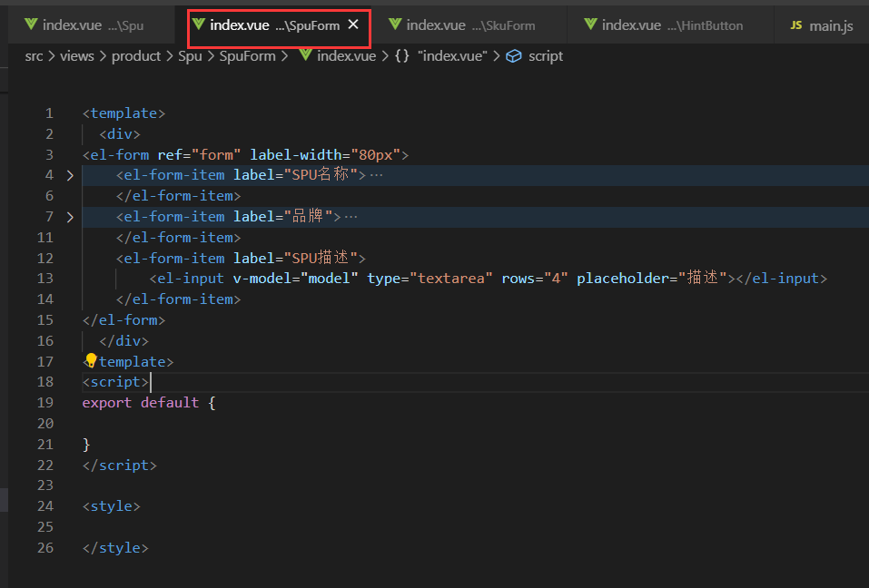The width and height of the screenshot is (869, 588).
Task: Click the lightbulb quick-fix icon
Action: click(x=91, y=361)
